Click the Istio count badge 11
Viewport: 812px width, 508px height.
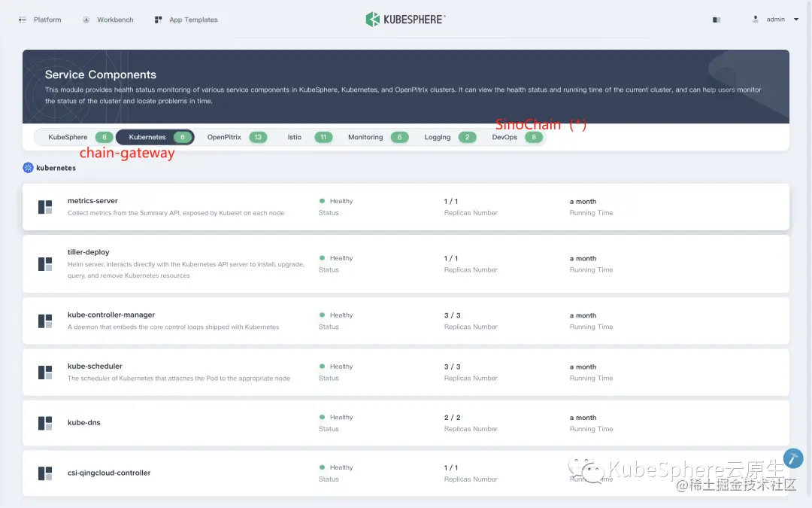[x=323, y=138]
